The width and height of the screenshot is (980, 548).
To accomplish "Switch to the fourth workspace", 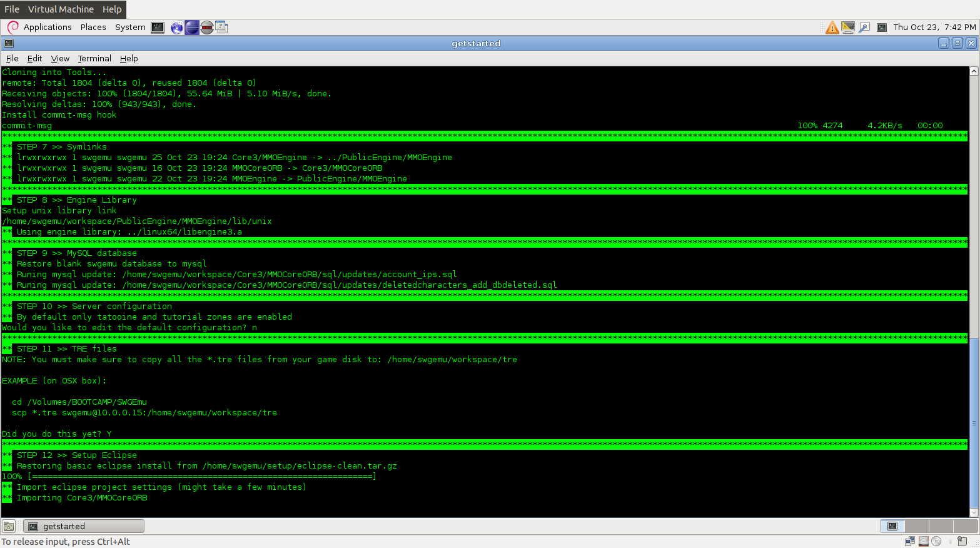I will (966, 526).
